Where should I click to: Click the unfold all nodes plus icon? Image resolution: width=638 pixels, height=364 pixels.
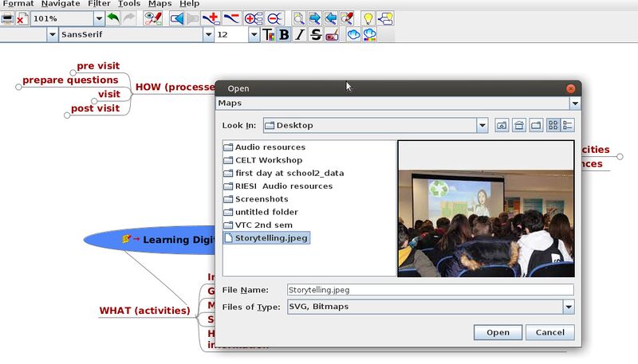[x=254, y=18]
